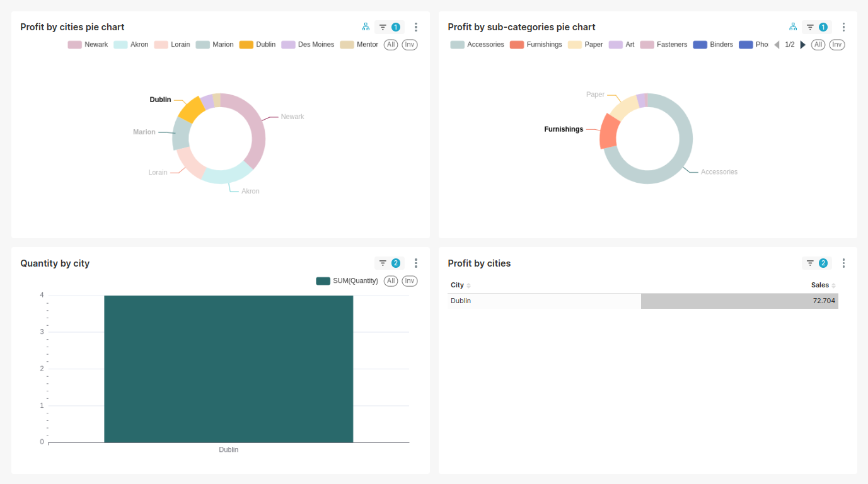Click Dublin cell in City column
Image resolution: width=868 pixels, height=484 pixels.
[x=544, y=301]
